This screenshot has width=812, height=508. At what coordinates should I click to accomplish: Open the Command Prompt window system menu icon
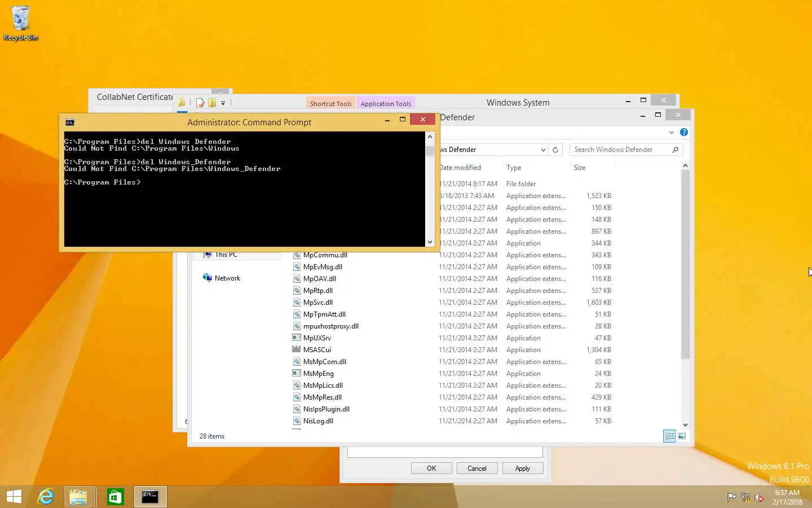[x=70, y=122]
